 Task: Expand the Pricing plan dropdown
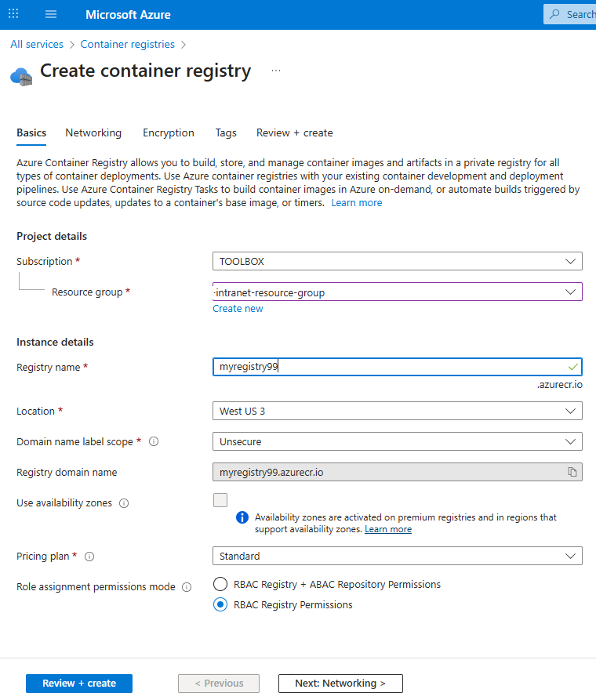point(397,556)
